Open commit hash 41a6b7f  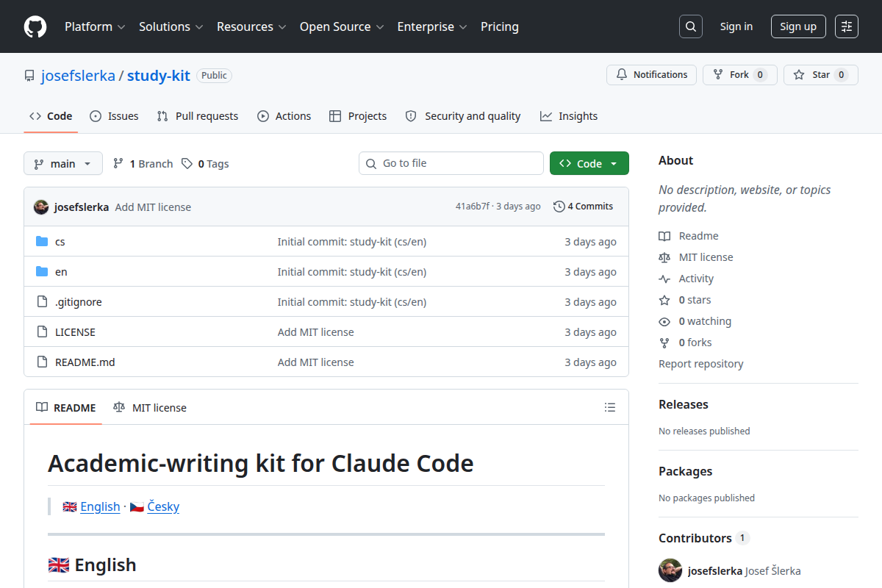coord(473,207)
